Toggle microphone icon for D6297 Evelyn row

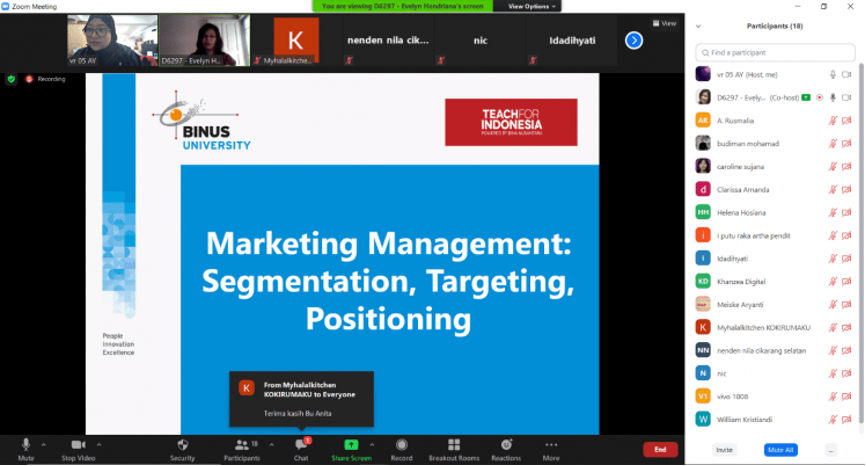pos(832,98)
